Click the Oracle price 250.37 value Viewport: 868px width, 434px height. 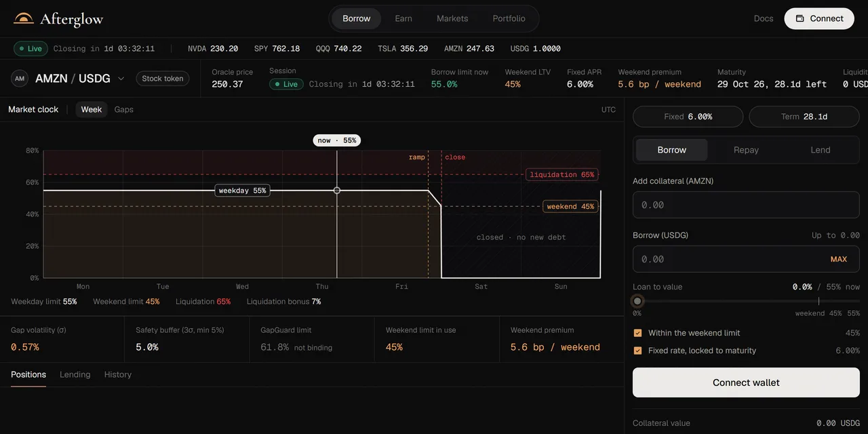[x=227, y=84]
